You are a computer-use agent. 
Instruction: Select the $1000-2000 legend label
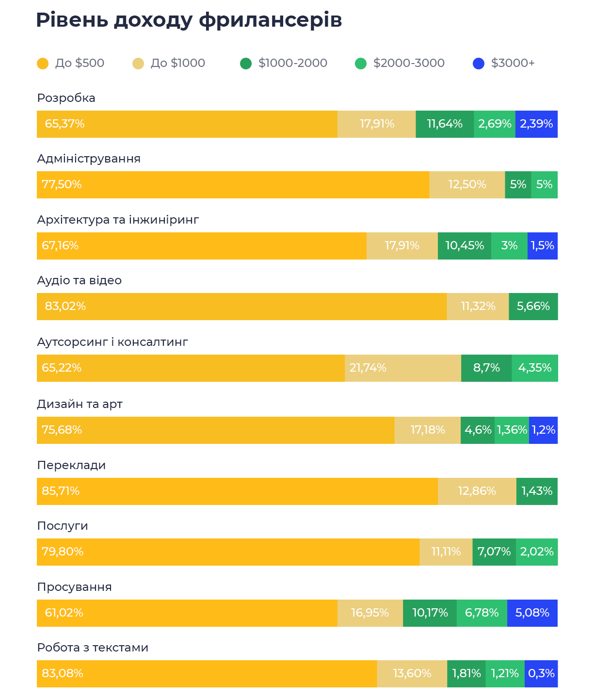point(293,63)
